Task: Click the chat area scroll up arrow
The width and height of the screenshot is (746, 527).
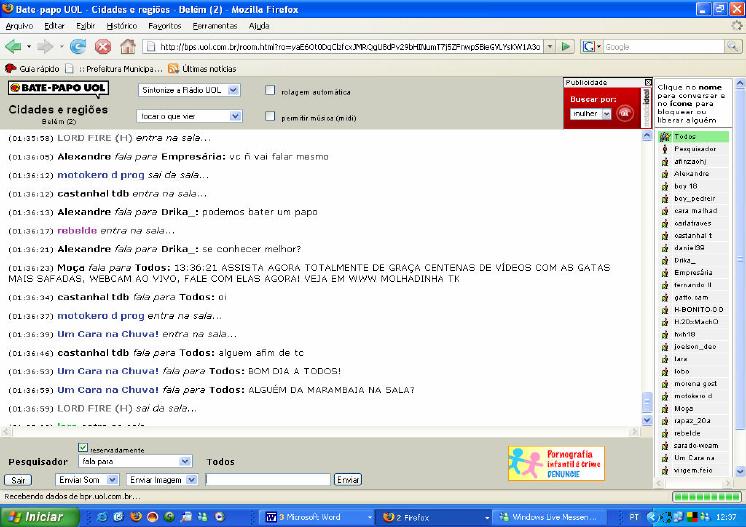Action: pyautogui.click(x=647, y=136)
